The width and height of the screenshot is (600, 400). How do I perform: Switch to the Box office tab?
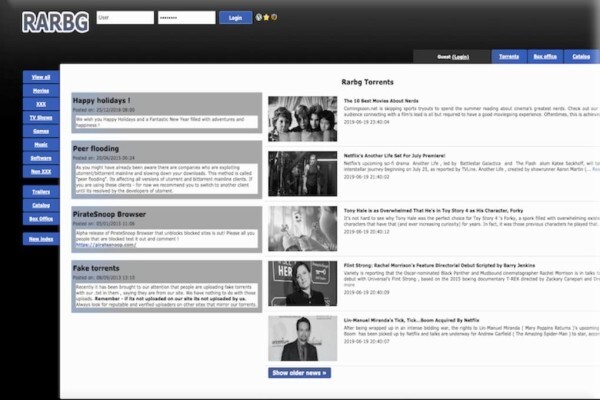545,57
